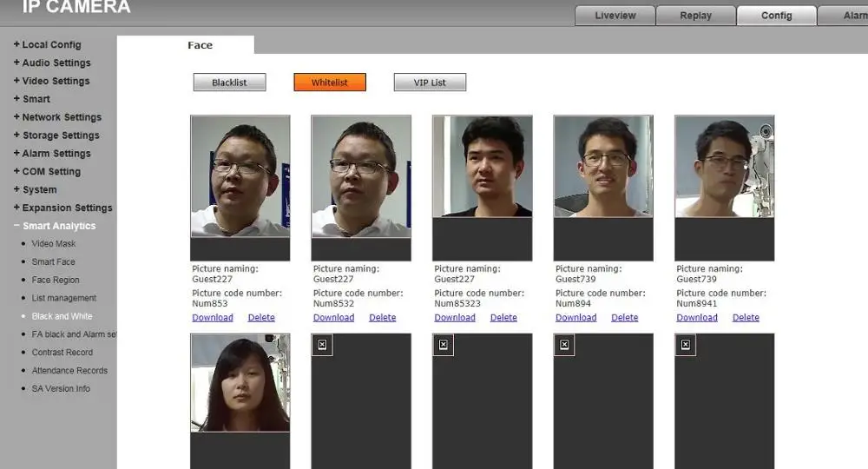
Task: Click broken image icon in second row, second card
Action: tap(322, 345)
